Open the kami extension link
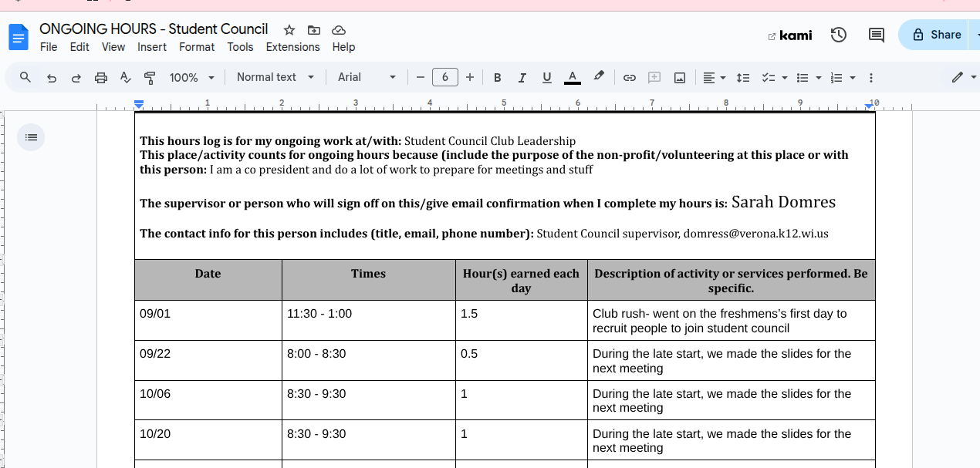 coord(790,35)
